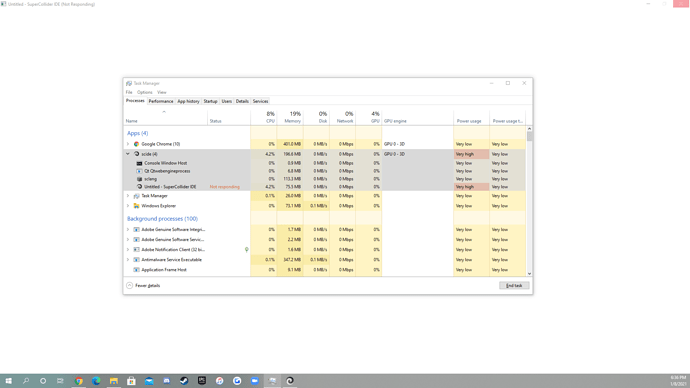The height and width of the screenshot is (388, 690).
Task: Switch to the Performance tab
Action: [161, 101]
